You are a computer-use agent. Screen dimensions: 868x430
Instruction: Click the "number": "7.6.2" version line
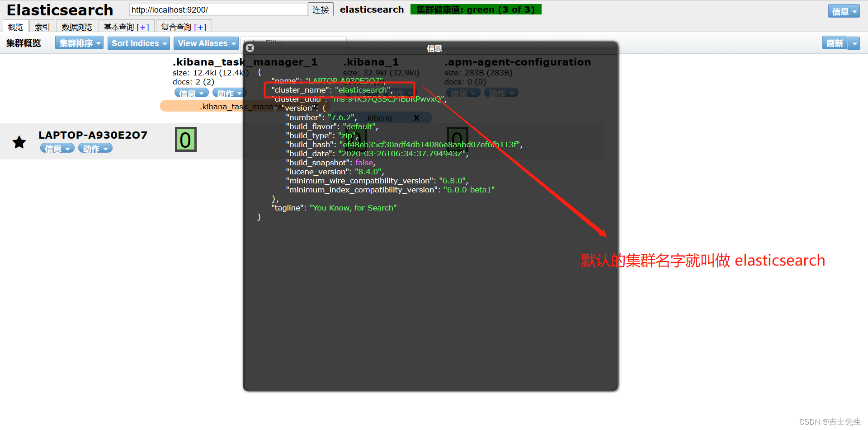[x=321, y=117]
